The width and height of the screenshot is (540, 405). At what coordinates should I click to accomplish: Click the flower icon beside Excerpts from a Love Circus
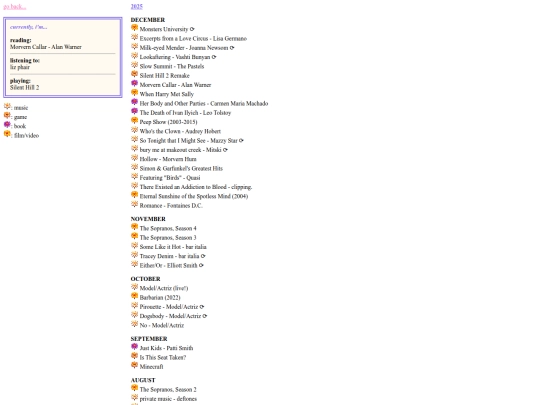(135, 37)
